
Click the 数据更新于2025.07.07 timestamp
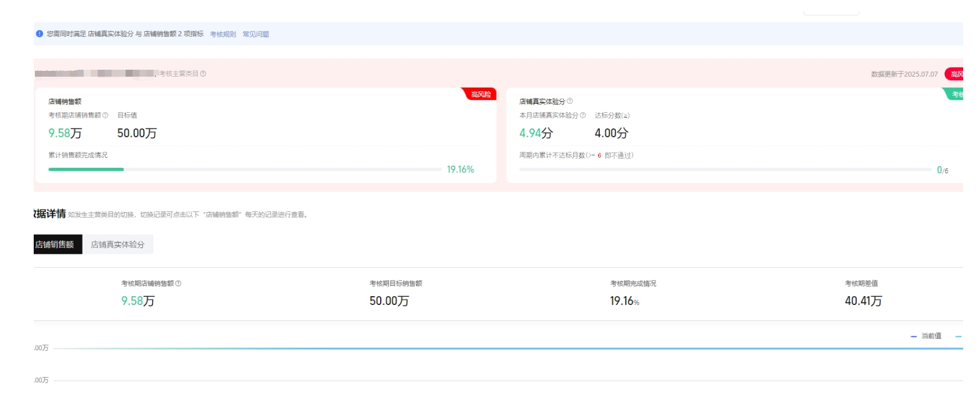pyautogui.click(x=904, y=74)
